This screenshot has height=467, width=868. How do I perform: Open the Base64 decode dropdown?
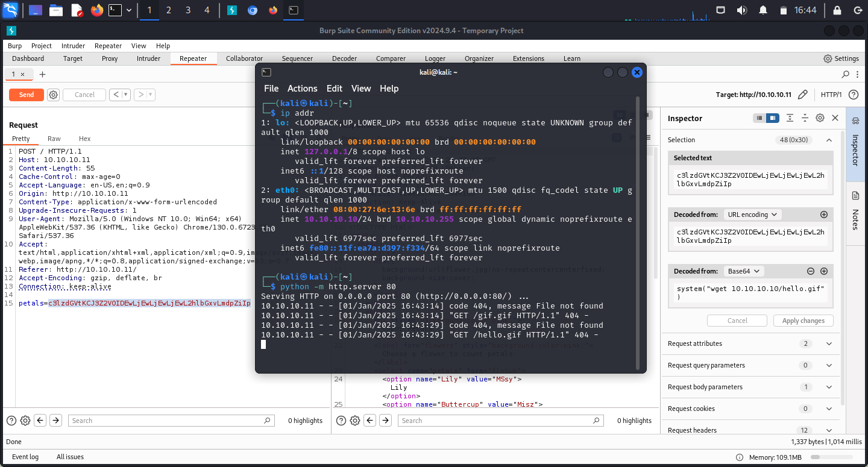pos(744,271)
